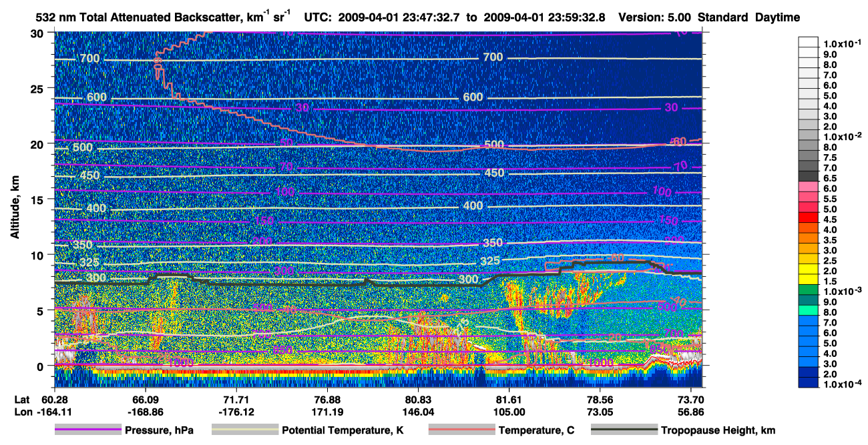Click the colorbar label '1.5'

(x=830, y=280)
